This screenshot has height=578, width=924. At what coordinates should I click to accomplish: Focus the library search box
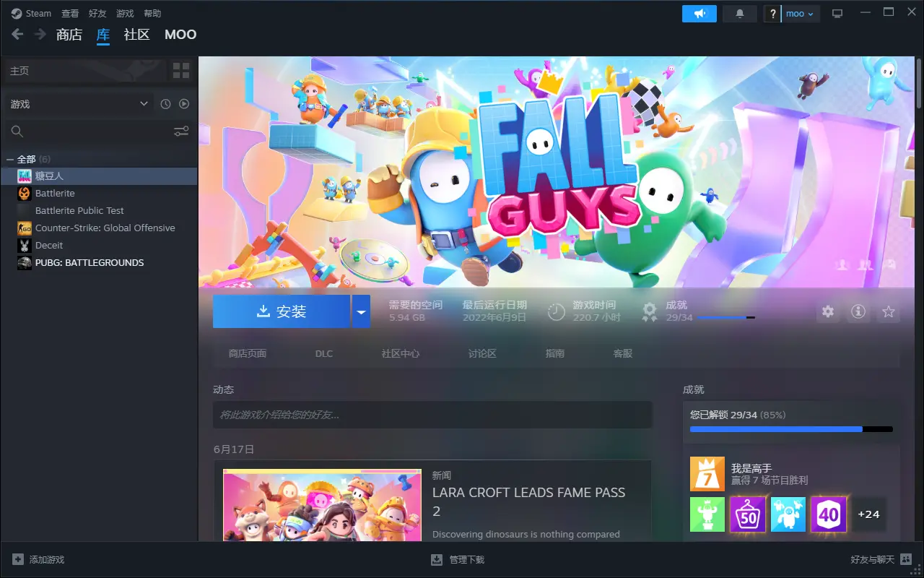pos(100,131)
